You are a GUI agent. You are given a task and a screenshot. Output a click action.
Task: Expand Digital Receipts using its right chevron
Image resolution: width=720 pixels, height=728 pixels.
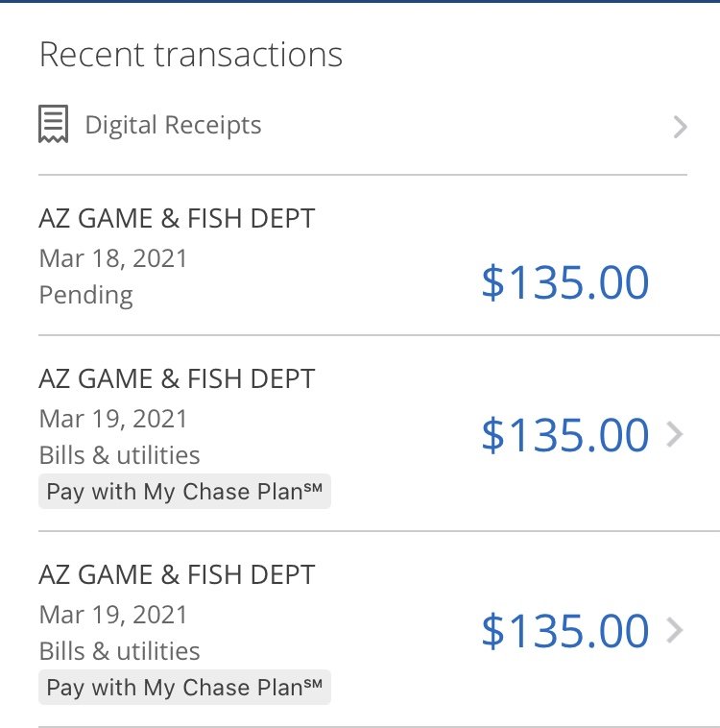[x=680, y=127]
